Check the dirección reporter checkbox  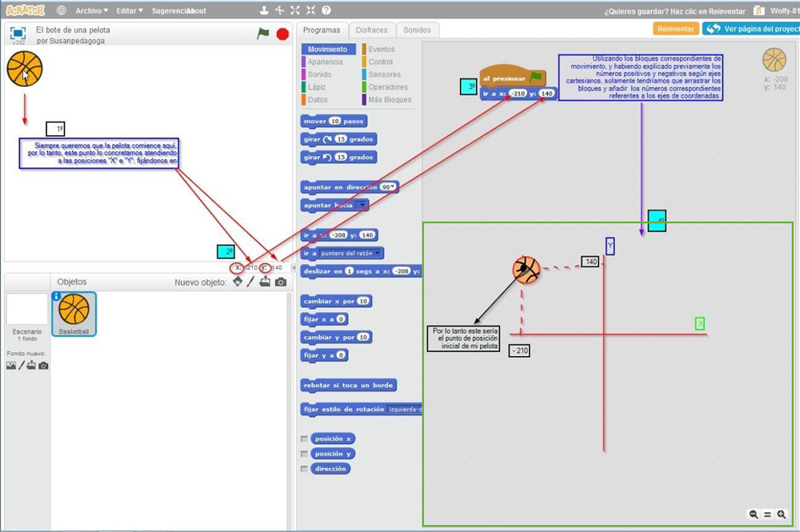click(304, 469)
